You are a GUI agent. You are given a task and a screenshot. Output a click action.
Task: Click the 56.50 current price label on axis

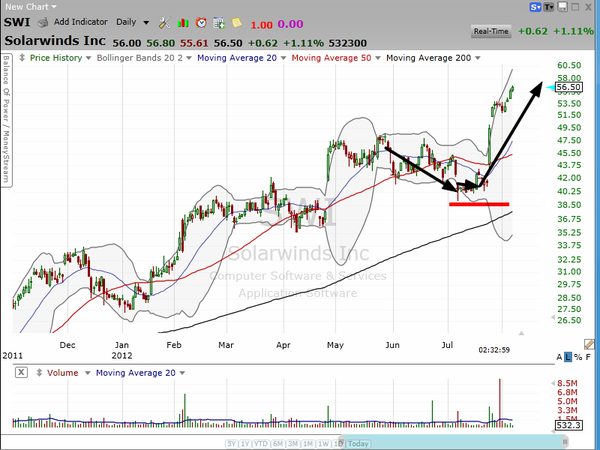point(569,88)
